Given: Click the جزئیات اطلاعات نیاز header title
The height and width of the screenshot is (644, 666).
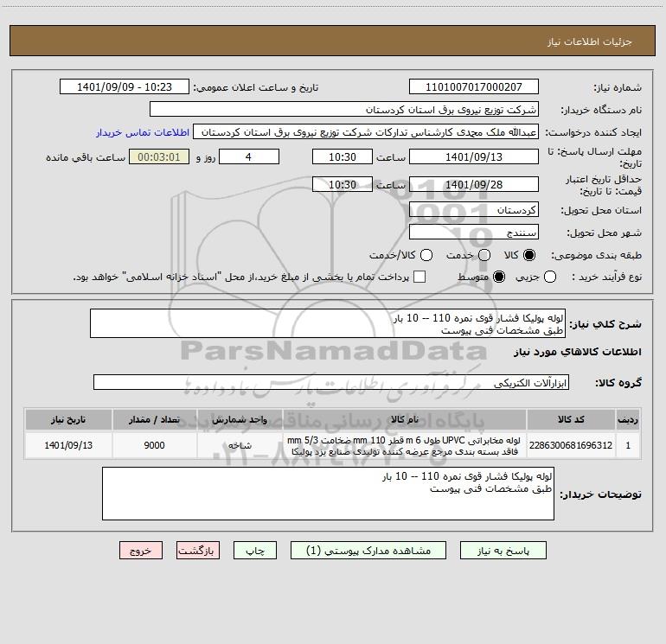Looking at the screenshot, I should [590, 41].
